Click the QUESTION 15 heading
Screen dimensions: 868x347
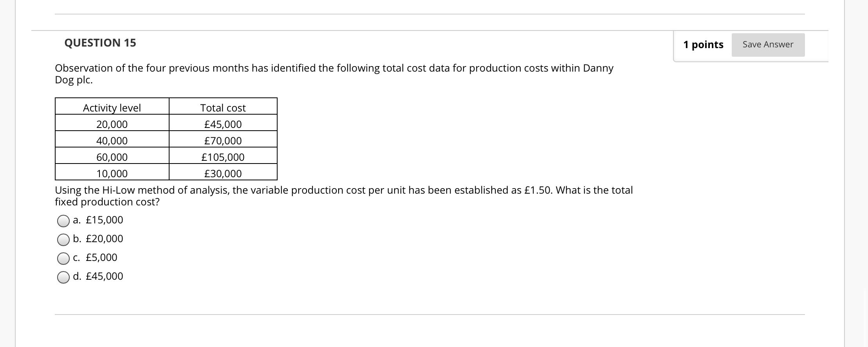point(100,43)
